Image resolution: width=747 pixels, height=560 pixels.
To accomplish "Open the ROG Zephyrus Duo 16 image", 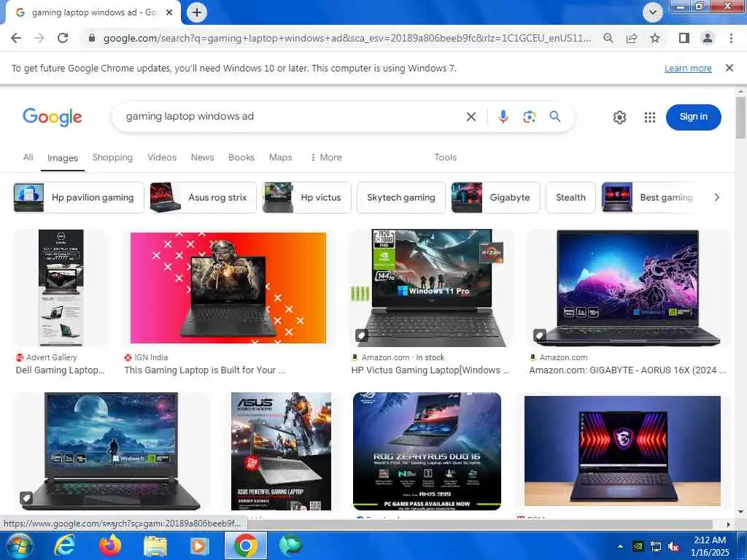I will click(x=427, y=451).
